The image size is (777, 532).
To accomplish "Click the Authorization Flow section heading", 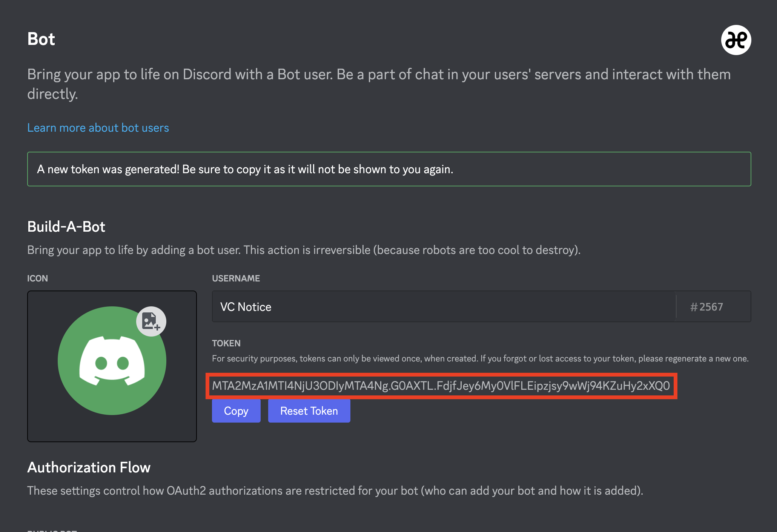I will pos(89,467).
